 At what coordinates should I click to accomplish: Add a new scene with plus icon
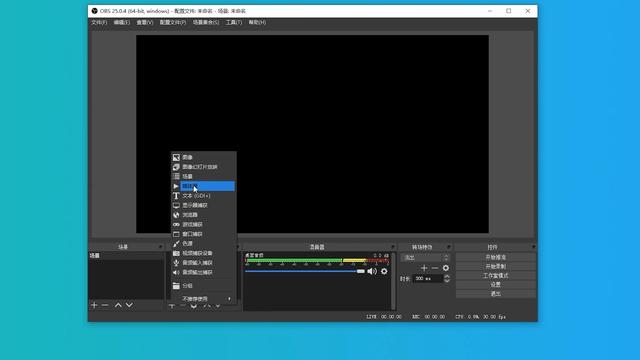click(x=94, y=305)
